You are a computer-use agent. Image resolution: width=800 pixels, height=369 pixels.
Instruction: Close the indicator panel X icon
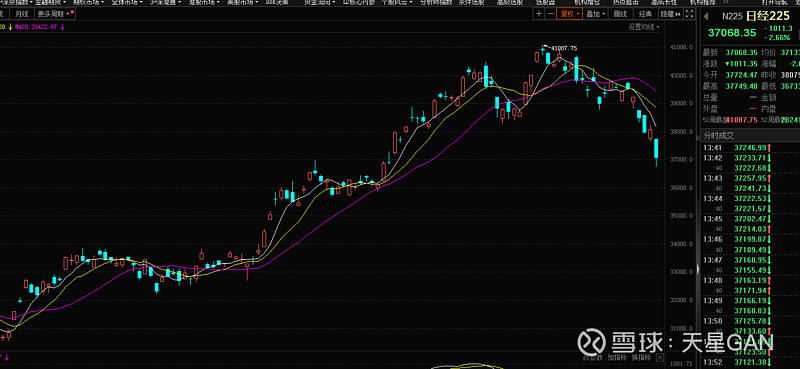pos(660,356)
